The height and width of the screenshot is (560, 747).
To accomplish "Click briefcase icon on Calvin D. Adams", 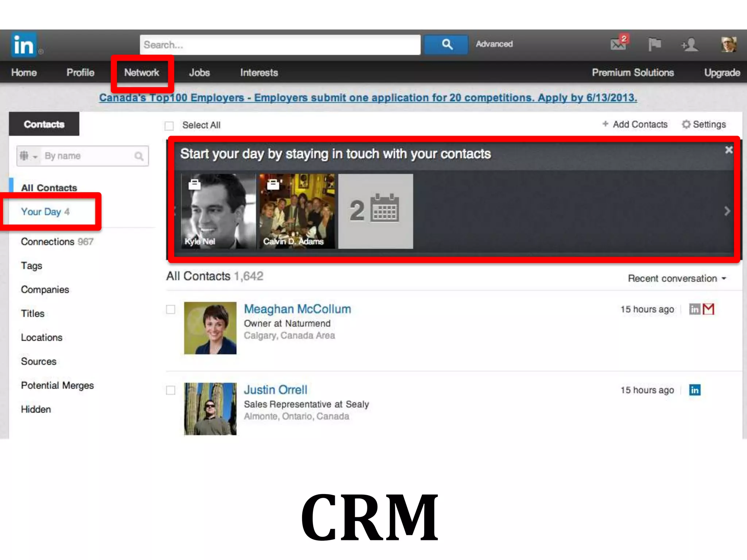I will (x=273, y=184).
